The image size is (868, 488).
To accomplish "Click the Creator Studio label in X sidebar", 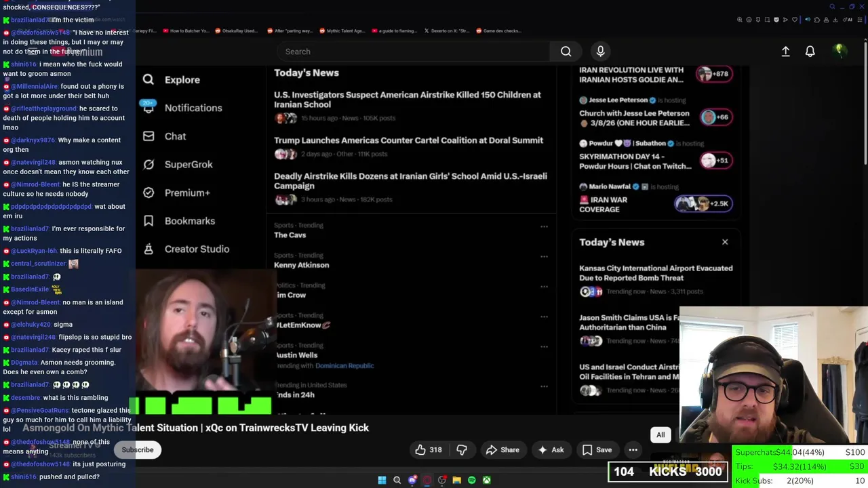I will 197,249.
